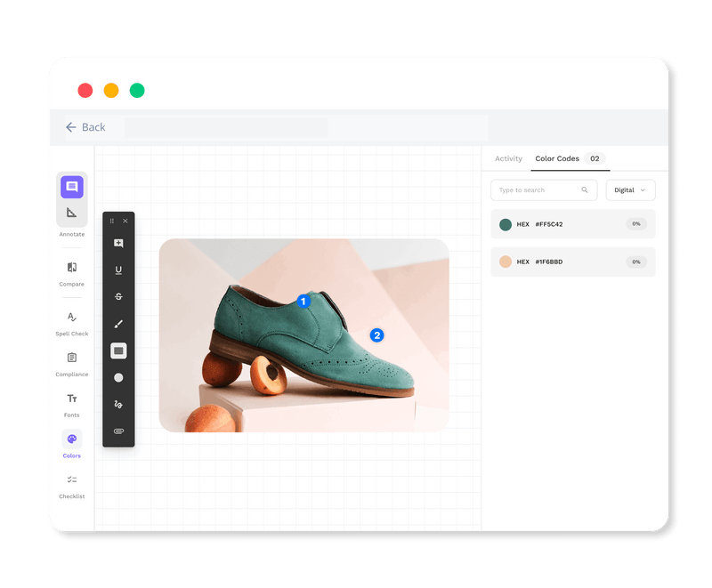The height and width of the screenshot is (588, 712).
Task: Open the Compliance checker
Action: pyautogui.click(x=71, y=358)
